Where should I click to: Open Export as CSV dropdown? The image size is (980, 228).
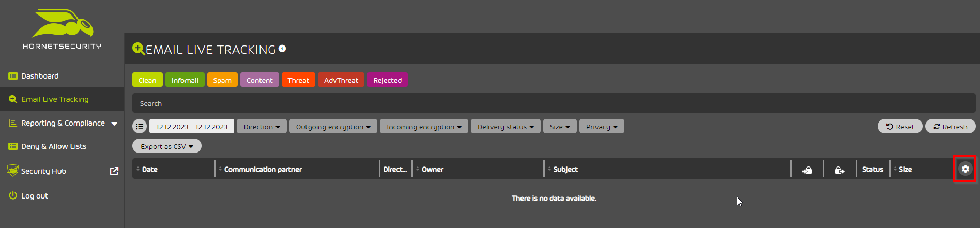pyautogui.click(x=166, y=146)
